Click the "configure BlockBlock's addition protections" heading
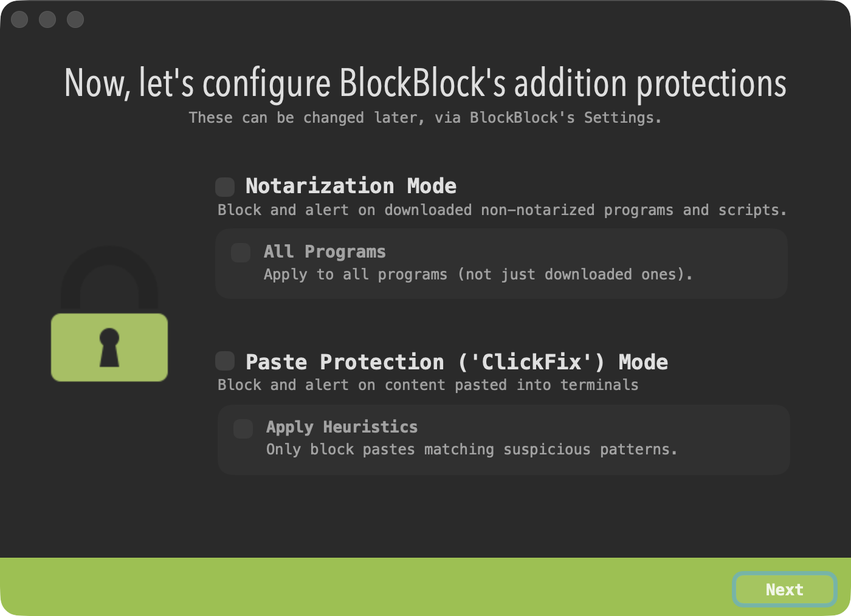The image size is (851, 616). pyautogui.click(x=425, y=83)
